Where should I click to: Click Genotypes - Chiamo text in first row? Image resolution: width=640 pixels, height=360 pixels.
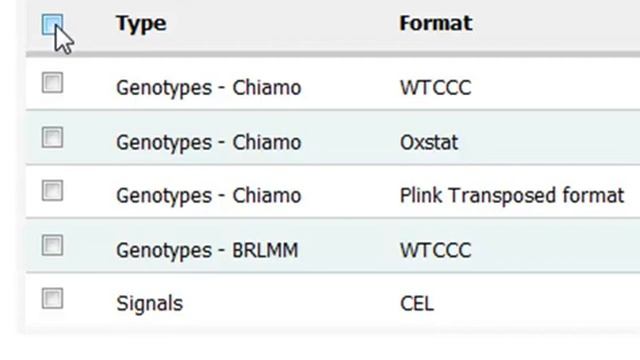[209, 88]
